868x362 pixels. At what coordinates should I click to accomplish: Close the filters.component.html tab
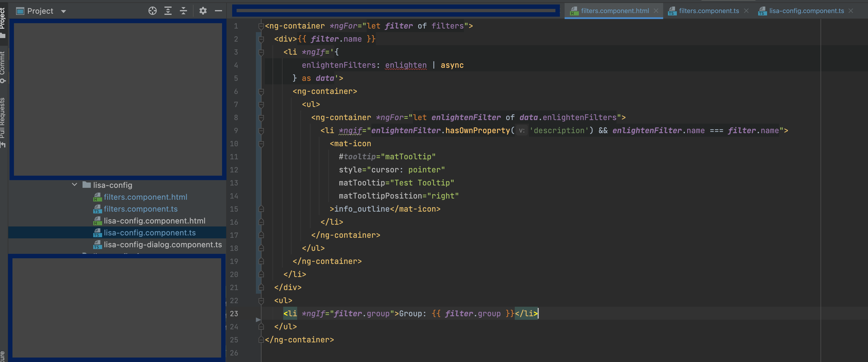click(x=656, y=11)
